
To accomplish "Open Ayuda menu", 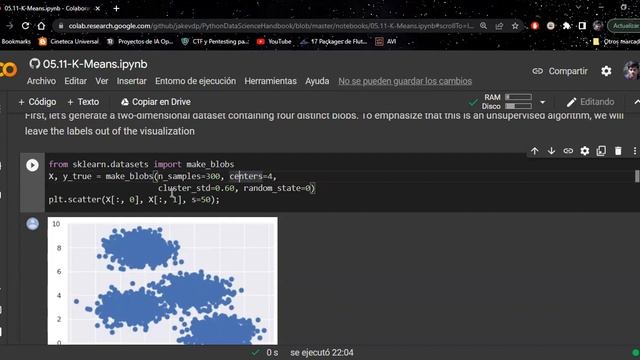I will coord(317,81).
